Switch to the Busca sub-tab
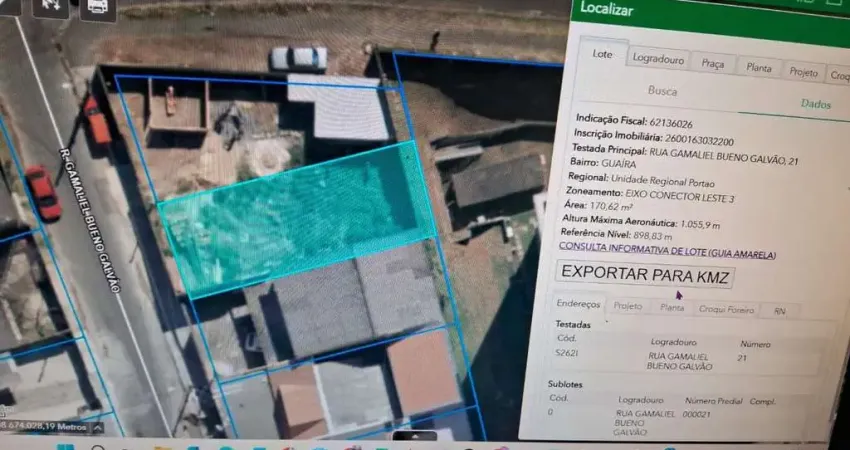The height and width of the screenshot is (450, 850). (662, 91)
